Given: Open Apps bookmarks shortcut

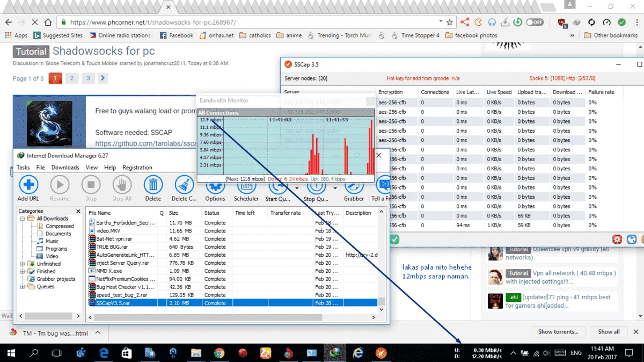Looking at the screenshot, I should (16, 35).
